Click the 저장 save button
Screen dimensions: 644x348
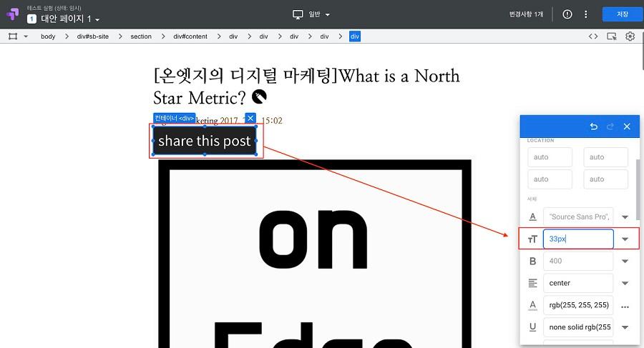623,14
